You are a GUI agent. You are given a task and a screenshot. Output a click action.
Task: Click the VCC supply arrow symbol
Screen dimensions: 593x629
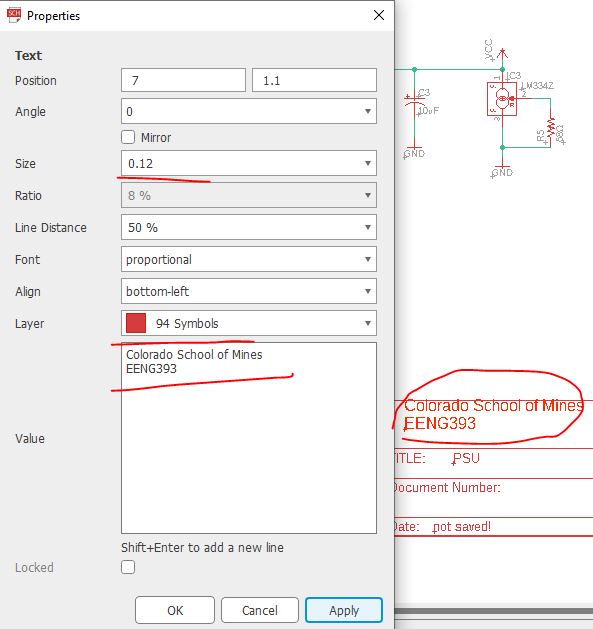click(502, 57)
